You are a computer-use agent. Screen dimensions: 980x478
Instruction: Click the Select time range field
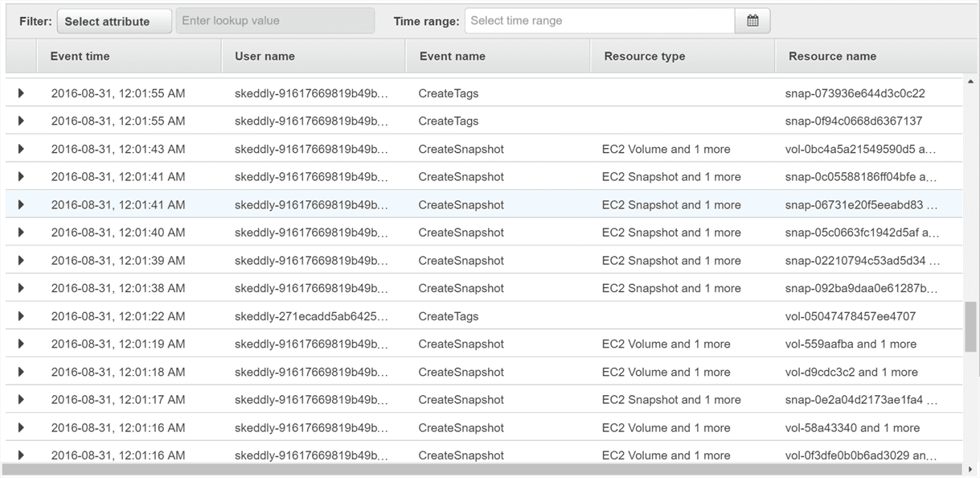[599, 21]
